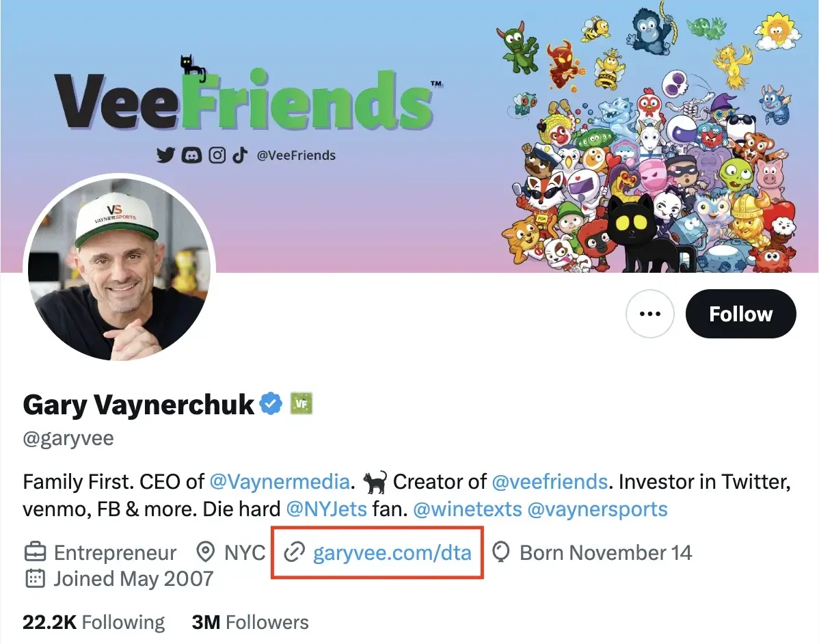Click the calendar Joined icon
The width and height of the screenshot is (819, 644).
(36, 579)
